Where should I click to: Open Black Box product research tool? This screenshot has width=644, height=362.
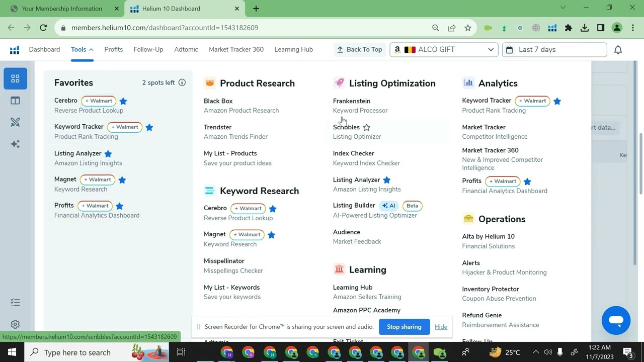[218, 101]
